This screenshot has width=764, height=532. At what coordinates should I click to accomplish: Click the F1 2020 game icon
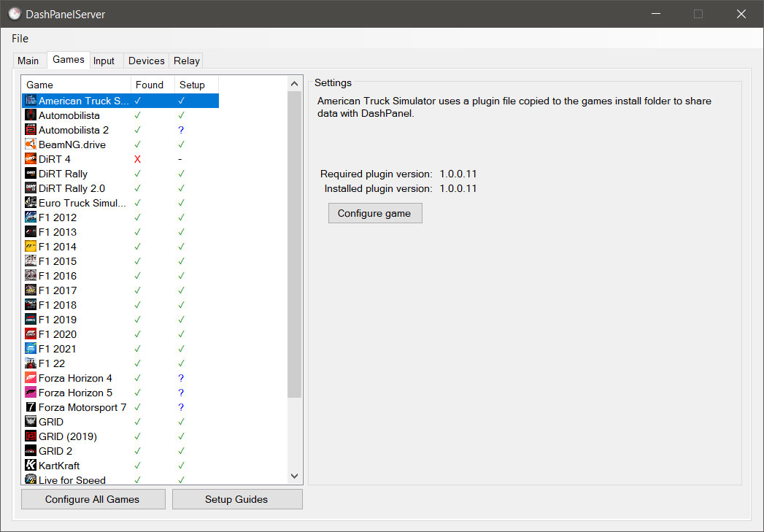(x=31, y=334)
